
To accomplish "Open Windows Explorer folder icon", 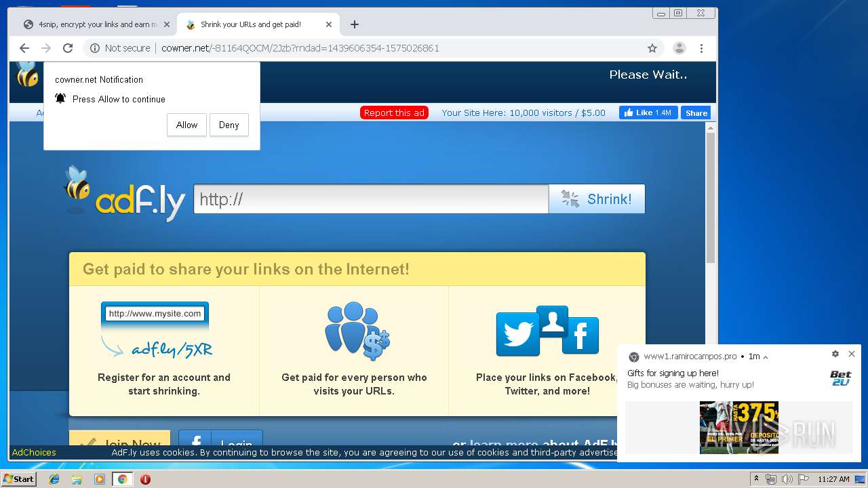I will (x=77, y=479).
